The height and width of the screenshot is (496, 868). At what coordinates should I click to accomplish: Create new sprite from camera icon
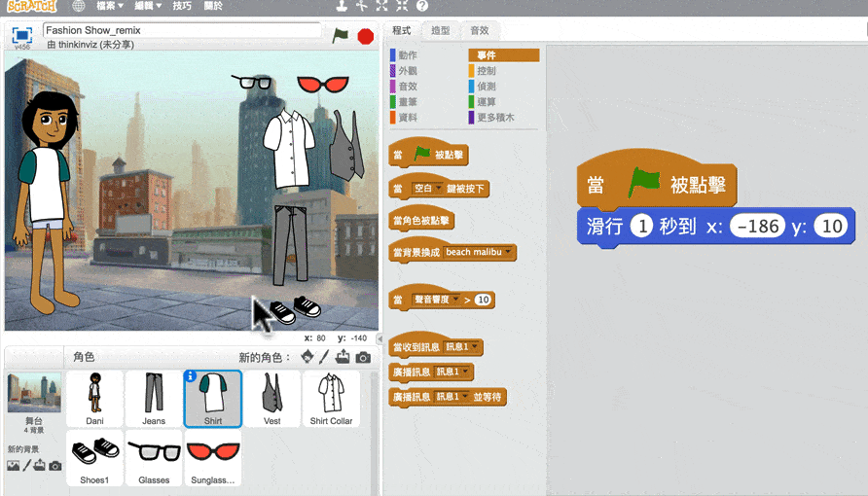coord(363,358)
